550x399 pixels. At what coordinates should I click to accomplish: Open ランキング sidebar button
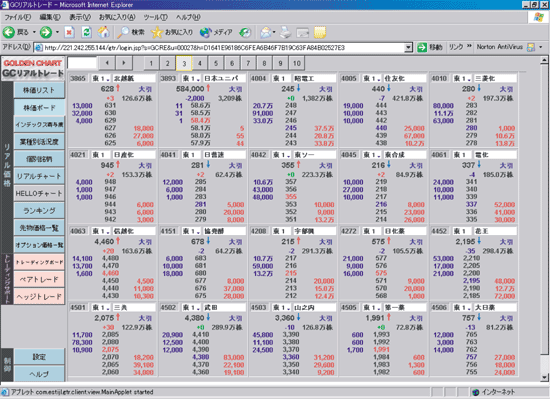39,210
